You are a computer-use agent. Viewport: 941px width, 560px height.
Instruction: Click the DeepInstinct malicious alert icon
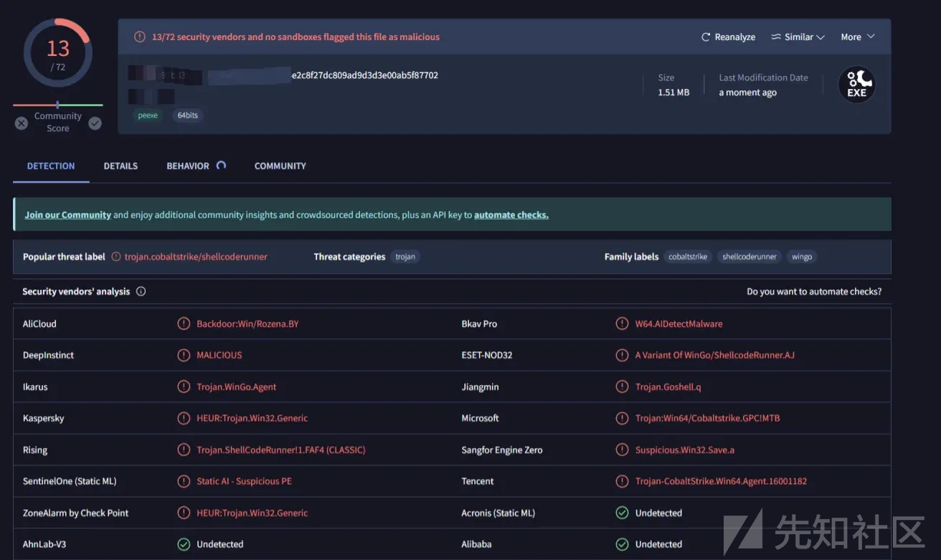[x=184, y=355]
